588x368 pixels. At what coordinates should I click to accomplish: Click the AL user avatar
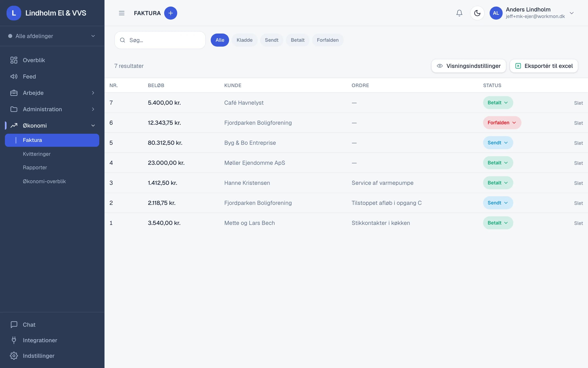pyautogui.click(x=496, y=13)
